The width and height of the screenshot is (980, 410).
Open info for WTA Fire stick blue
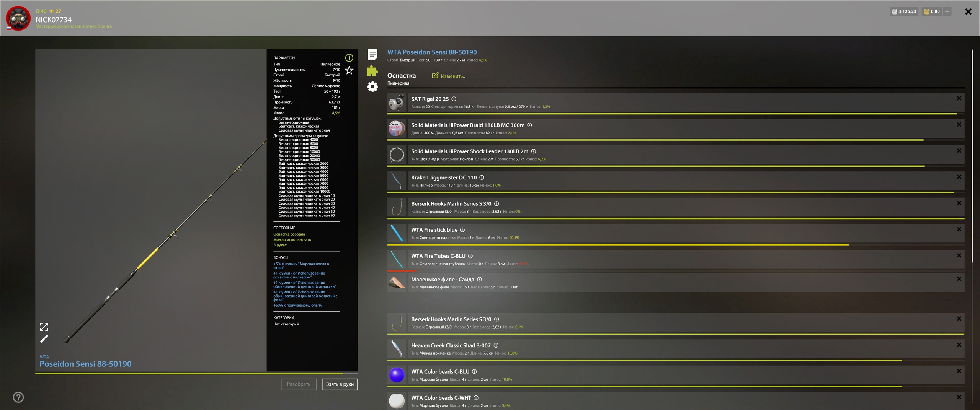pyautogui.click(x=462, y=230)
